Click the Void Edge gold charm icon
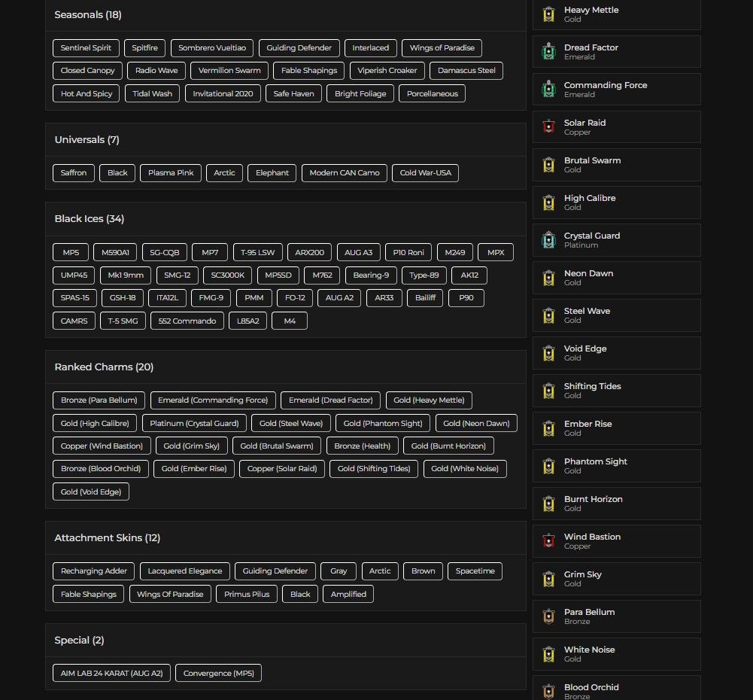 coord(548,353)
